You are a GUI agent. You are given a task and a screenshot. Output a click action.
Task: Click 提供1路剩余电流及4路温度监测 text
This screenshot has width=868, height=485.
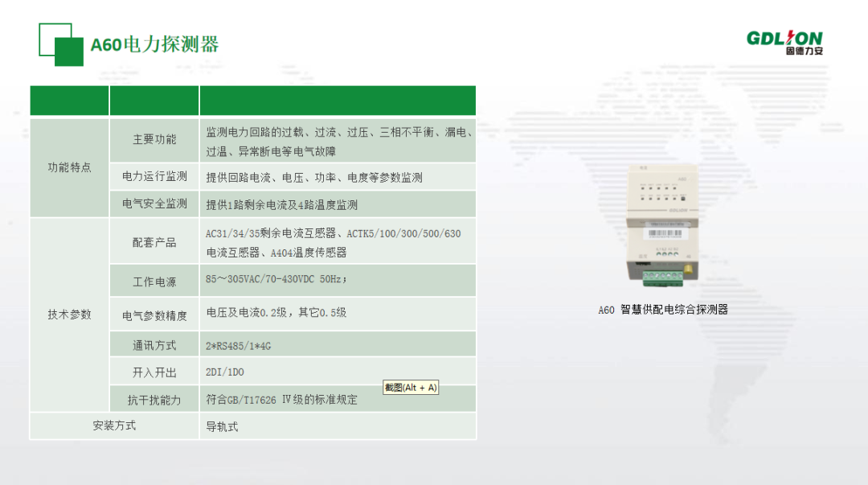click(x=282, y=204)
